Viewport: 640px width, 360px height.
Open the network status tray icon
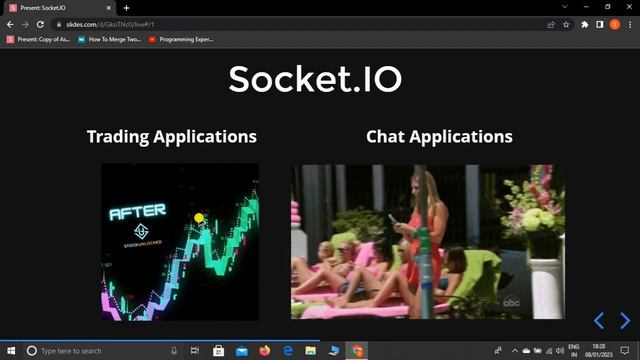(x=549, y=351)
